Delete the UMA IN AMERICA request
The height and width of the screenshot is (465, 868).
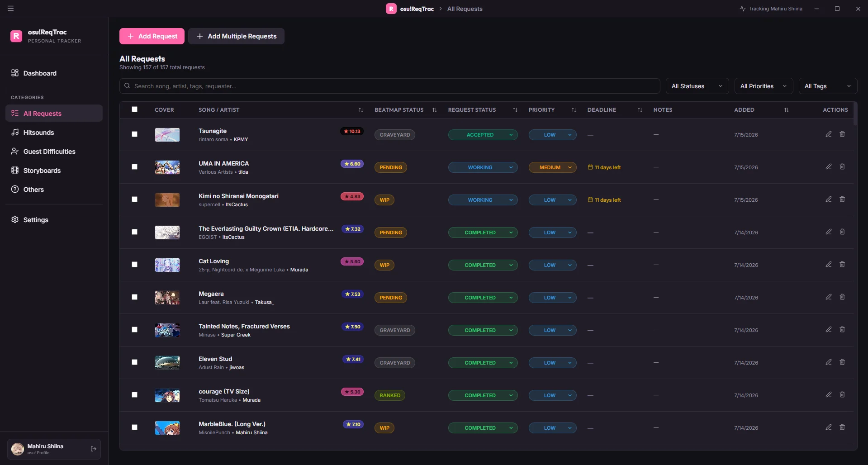tap(842, 167)
